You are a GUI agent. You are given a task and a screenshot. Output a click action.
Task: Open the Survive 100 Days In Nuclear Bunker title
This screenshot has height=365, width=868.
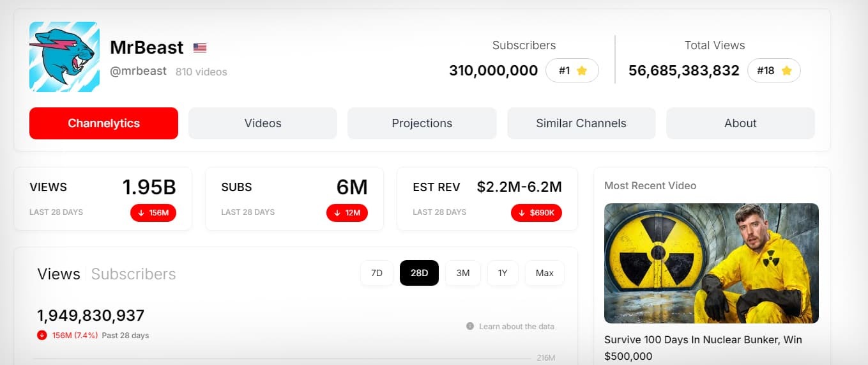tap(703, 348)
